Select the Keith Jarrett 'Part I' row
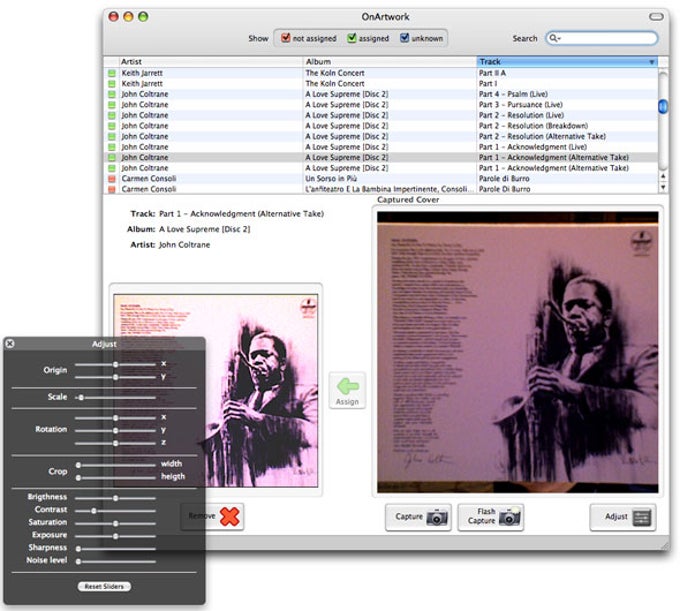Viewport: 680px width, 611px height. pos(381,83)
